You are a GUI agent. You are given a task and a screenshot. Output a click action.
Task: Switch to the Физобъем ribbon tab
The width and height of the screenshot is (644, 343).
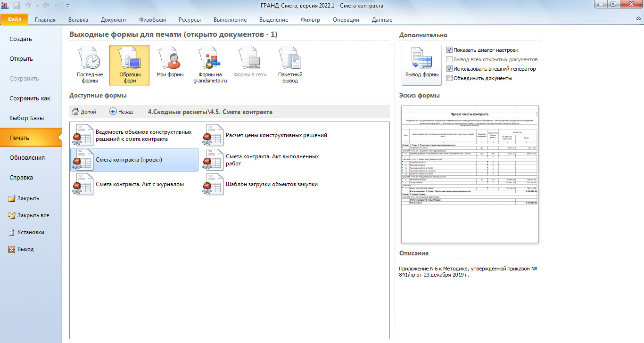pos(152,20)
